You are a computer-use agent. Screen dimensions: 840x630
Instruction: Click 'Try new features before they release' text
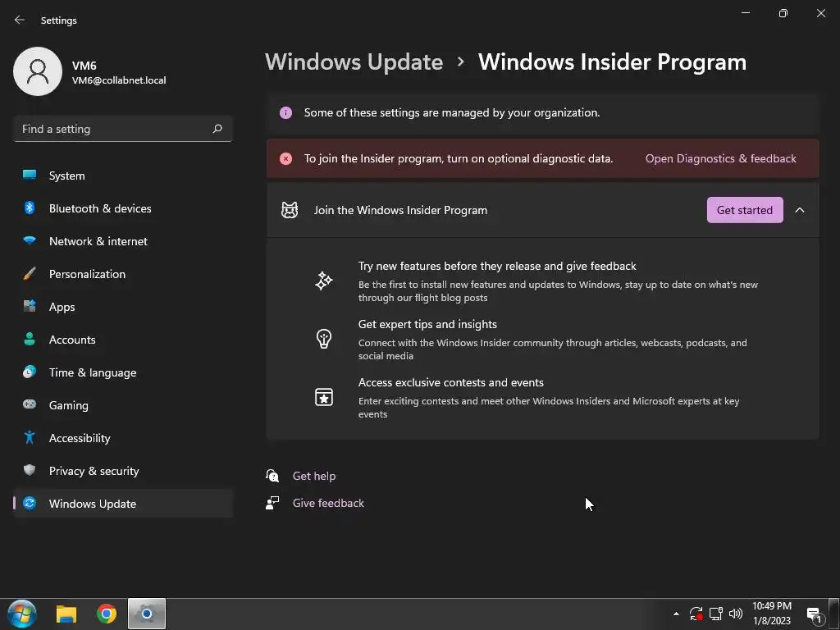point(496,267)
